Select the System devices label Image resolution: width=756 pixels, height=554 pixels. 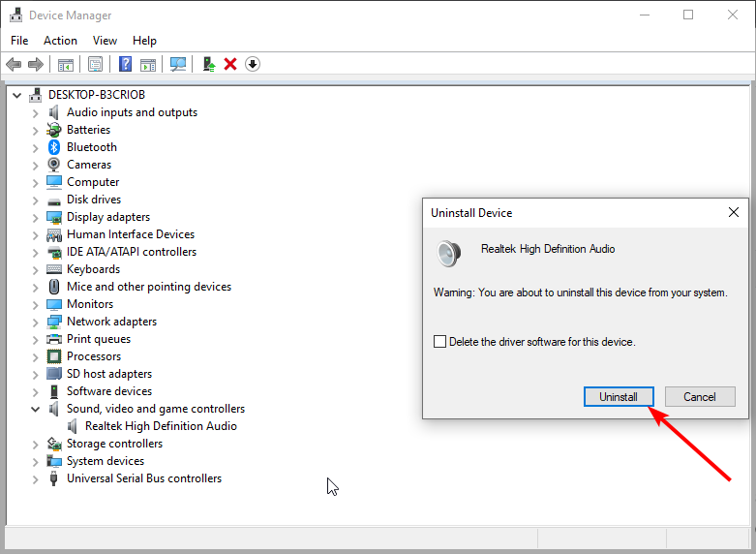click(x=106, y=461)
